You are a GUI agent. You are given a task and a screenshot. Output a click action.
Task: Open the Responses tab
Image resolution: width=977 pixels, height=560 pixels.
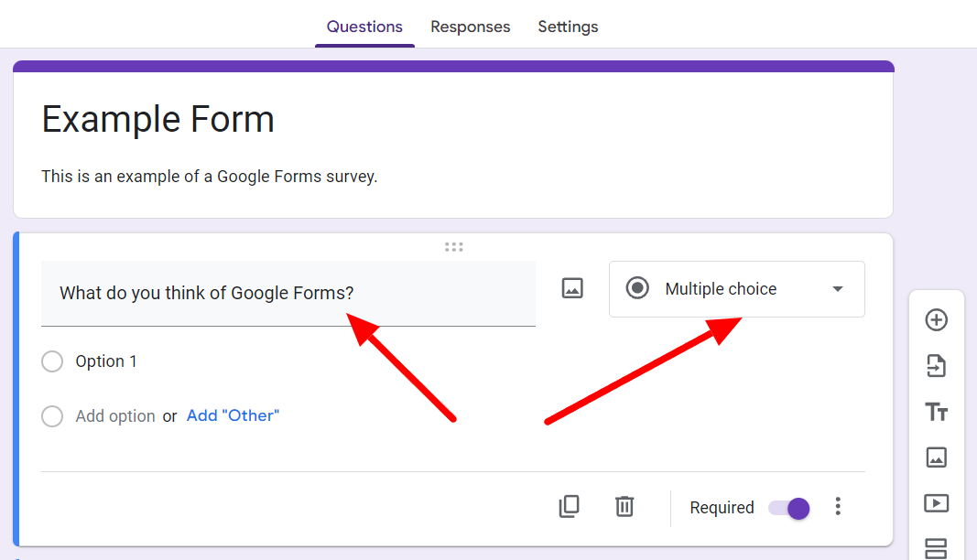(471, 27)
